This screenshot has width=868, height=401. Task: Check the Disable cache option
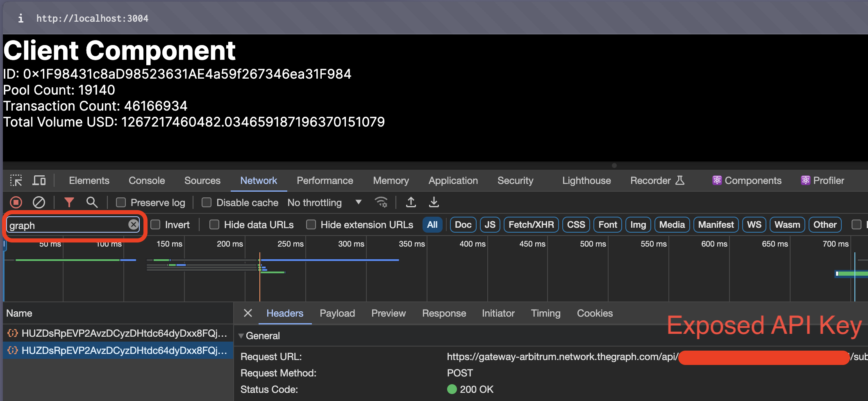click(207, 203)
